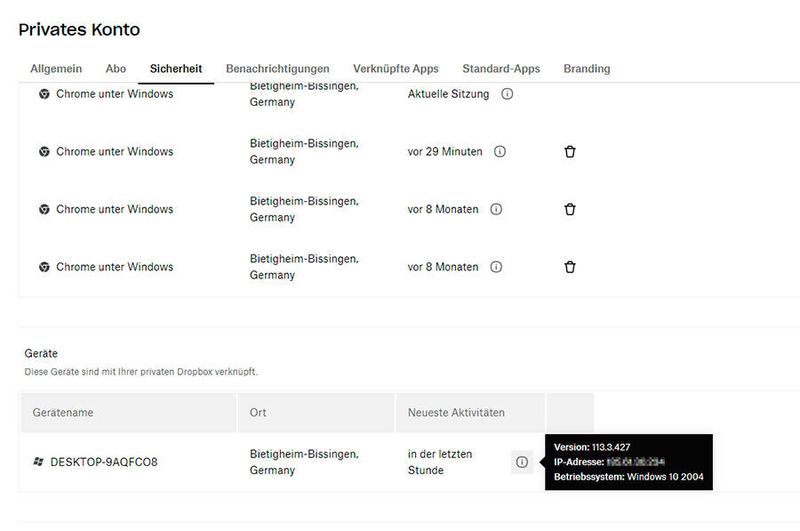
Task: Click Bietigheim-Bissingen location in DESKTOP-9AQFCO8 row
Action: (304, 462)
